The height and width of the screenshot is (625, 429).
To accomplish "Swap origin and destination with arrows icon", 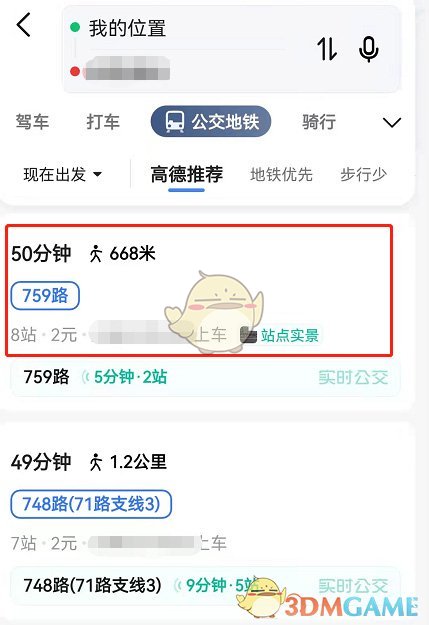I will 327,49.
